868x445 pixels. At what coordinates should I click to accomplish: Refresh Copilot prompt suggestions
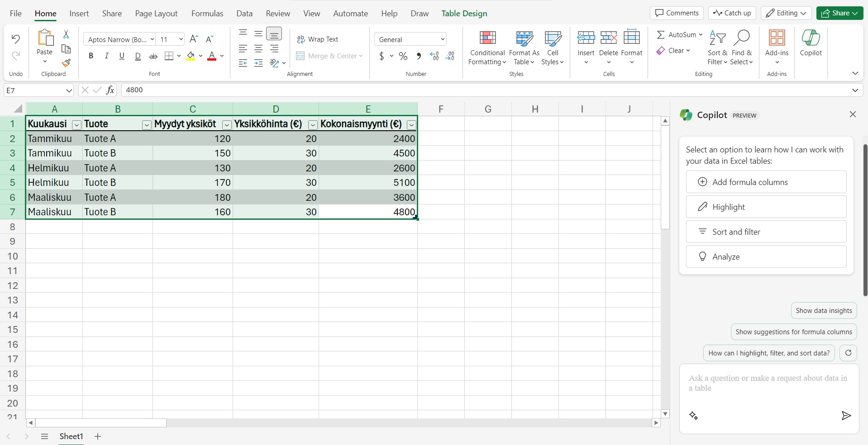point(848,353)
